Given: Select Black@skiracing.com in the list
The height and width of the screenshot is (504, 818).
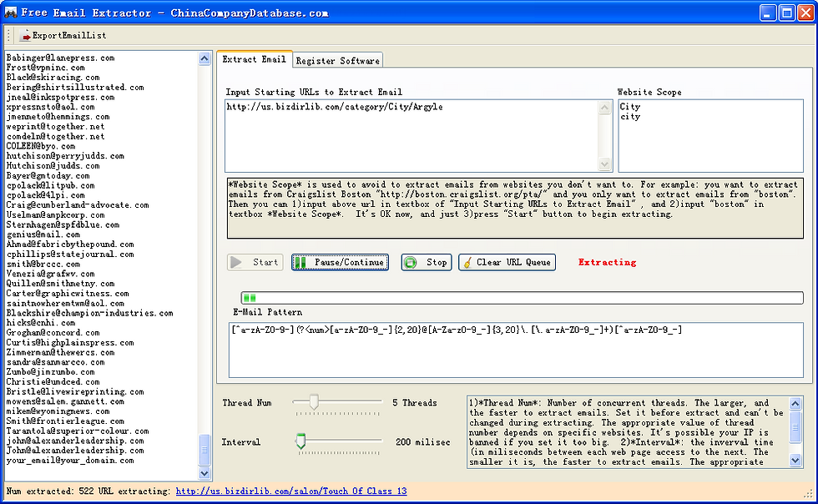Looking at the screenshot, I should click(53, 78).
